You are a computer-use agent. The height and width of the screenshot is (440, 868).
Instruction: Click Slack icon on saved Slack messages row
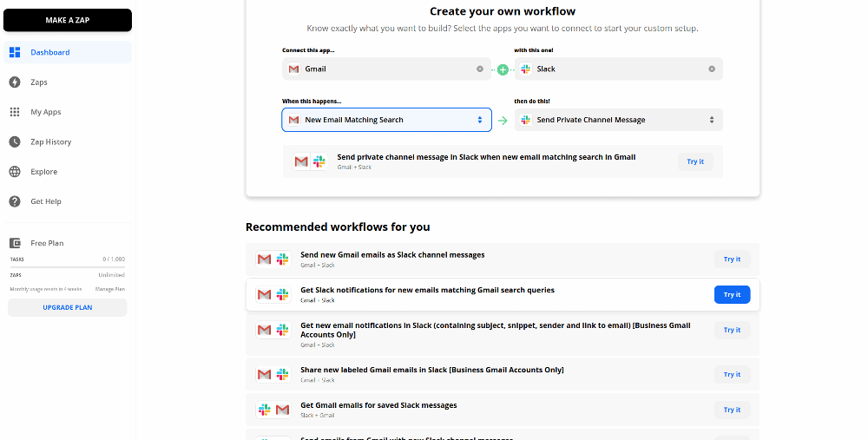pos(265,410)
